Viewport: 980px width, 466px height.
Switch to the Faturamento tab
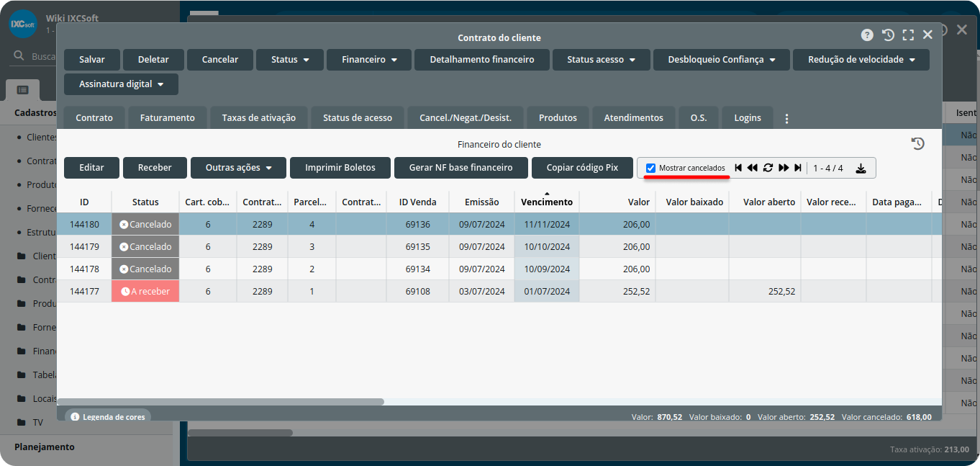click(x=167, y=118)
